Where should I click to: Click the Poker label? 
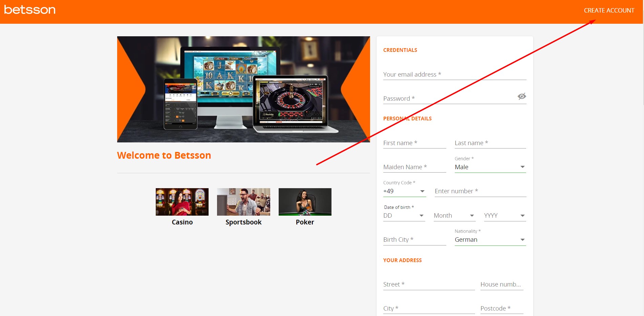pyautogui.click(x=305, y=222)
